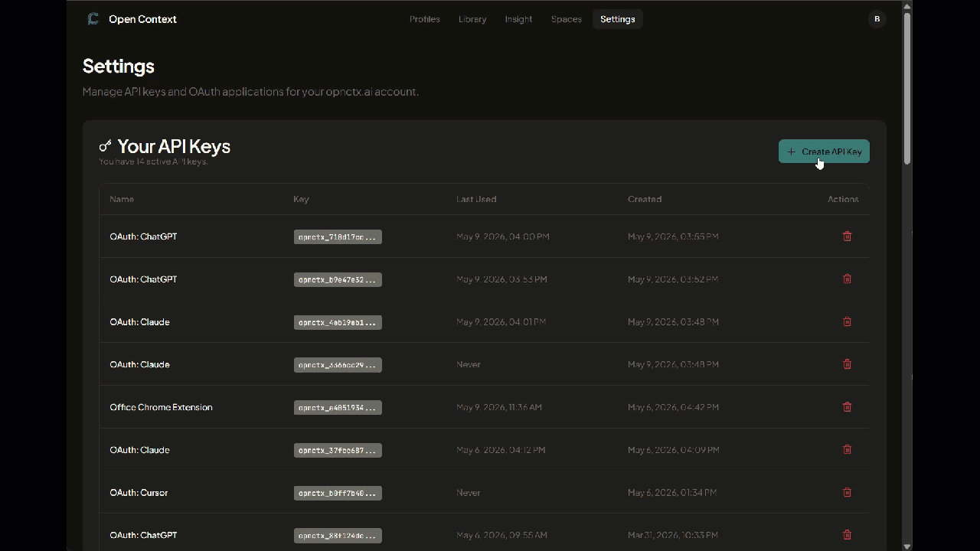980x551 pixels.
Task: Click the Your API Keys heading
Action: pyautogui.click(x=174, y=146)
